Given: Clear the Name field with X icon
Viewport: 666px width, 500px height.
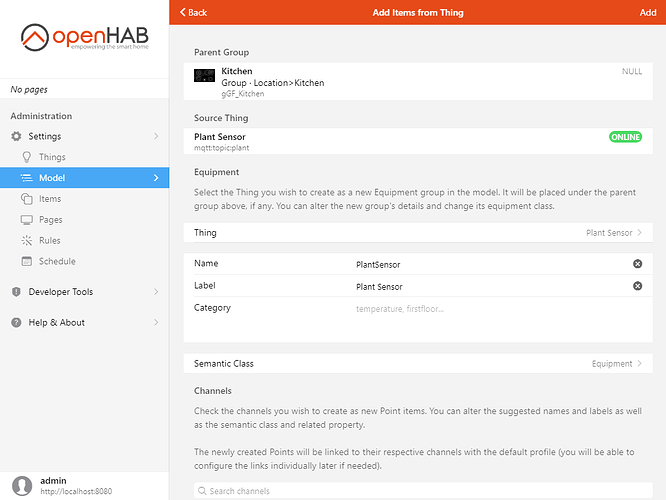Looking at the screenshot, I should (x=637, y=264).
